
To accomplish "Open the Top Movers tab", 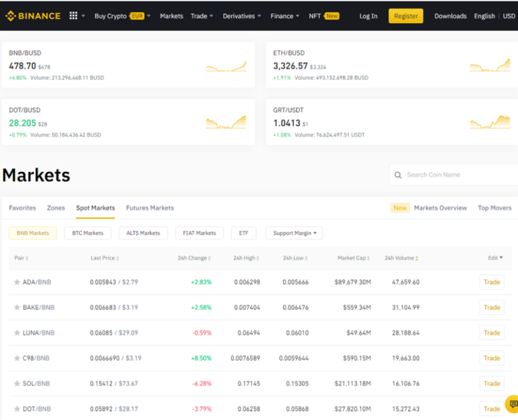I will point(494,208).
